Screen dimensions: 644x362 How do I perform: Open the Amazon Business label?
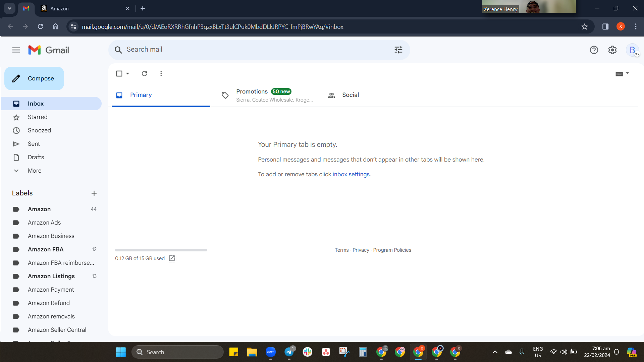51,236
